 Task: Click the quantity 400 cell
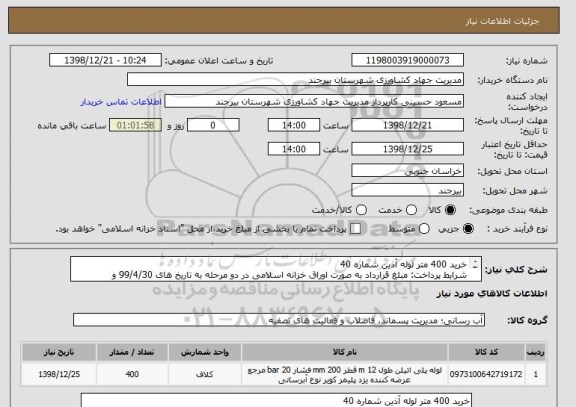[x=132, y=374]
